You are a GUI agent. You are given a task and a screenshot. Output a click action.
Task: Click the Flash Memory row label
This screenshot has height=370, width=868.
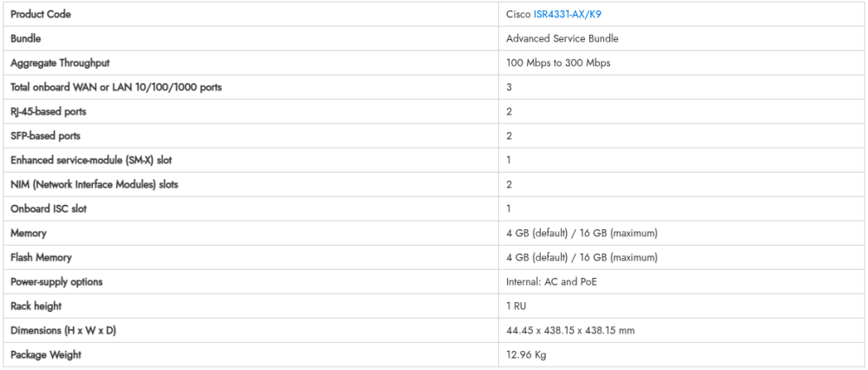point(41,257)
